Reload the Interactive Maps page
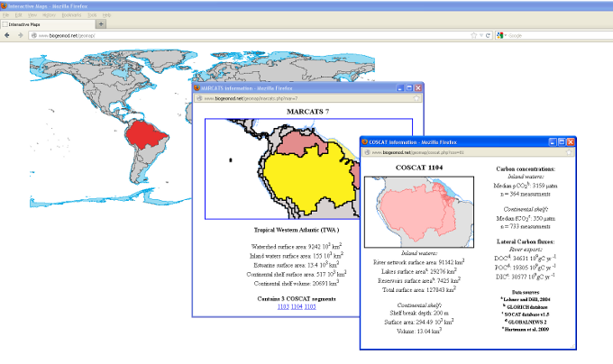This screenshot has width=613, height=364. 488,35
